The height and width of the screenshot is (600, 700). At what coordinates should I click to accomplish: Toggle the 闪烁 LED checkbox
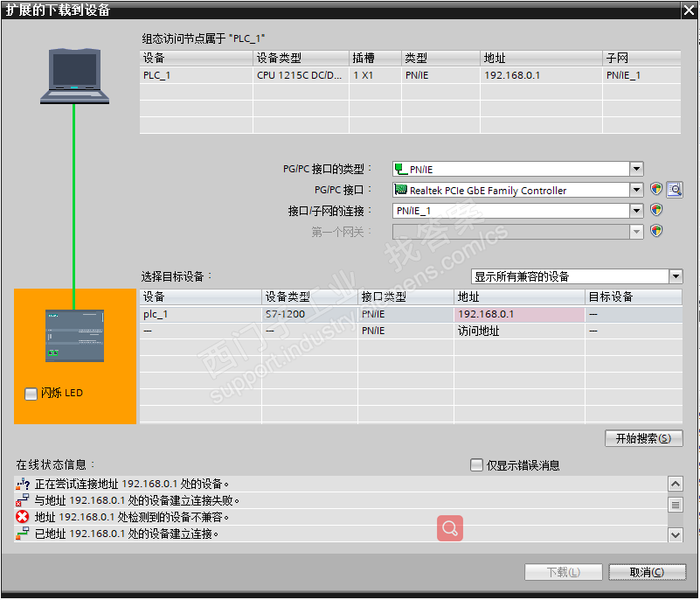tap(31, 394)
